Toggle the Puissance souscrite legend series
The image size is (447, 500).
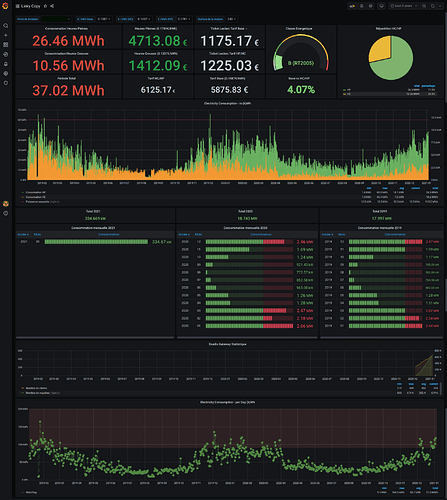point(37,202)
